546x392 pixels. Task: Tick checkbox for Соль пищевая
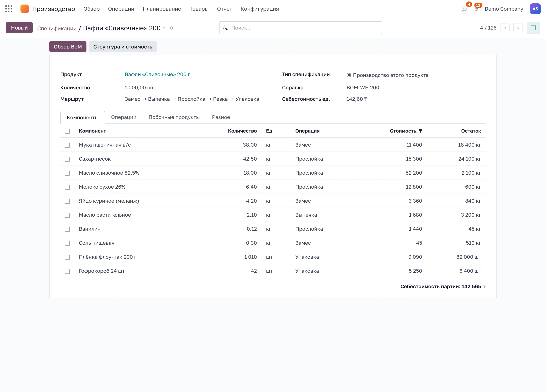67,243
